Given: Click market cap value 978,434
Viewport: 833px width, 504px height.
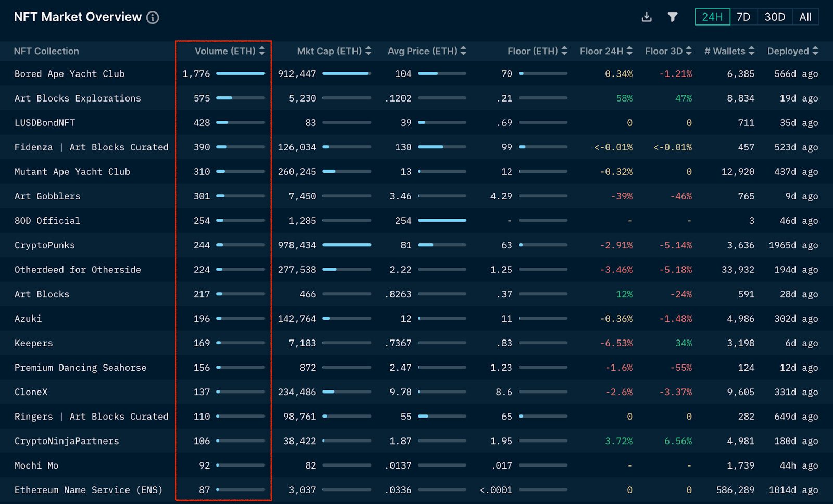Looking at the screenshot, I should coord(297,245).
